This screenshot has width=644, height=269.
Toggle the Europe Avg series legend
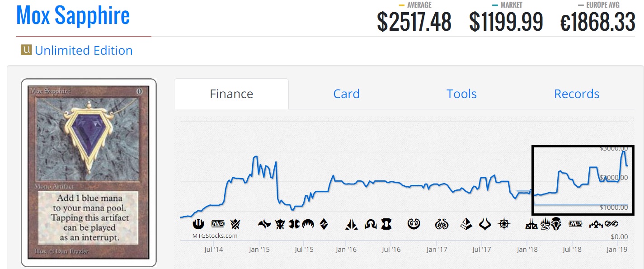pos(598,5)
